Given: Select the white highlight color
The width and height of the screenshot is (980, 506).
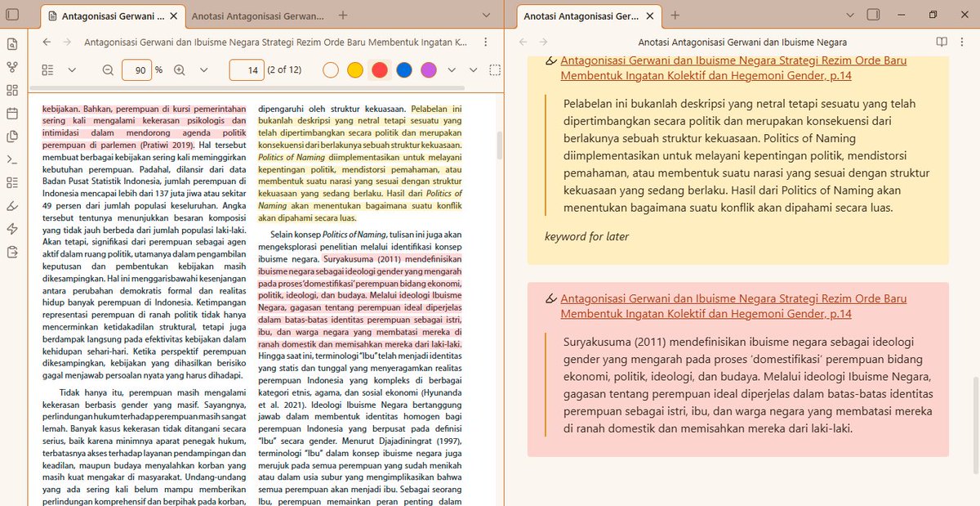Looking at the screenshot, I should coord(330,70).
